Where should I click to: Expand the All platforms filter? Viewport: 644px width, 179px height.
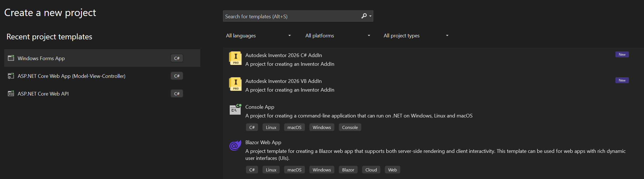coord(337,36)
